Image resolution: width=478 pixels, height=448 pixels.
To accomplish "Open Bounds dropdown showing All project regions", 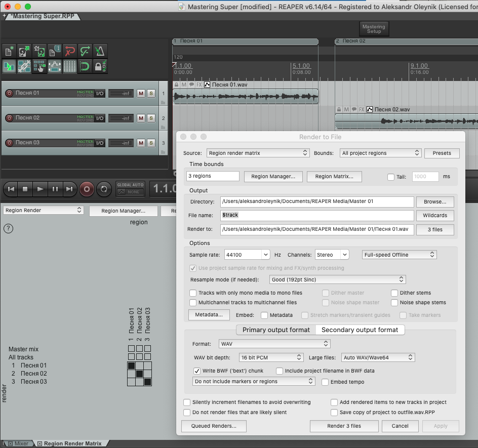I will point(380,153).
